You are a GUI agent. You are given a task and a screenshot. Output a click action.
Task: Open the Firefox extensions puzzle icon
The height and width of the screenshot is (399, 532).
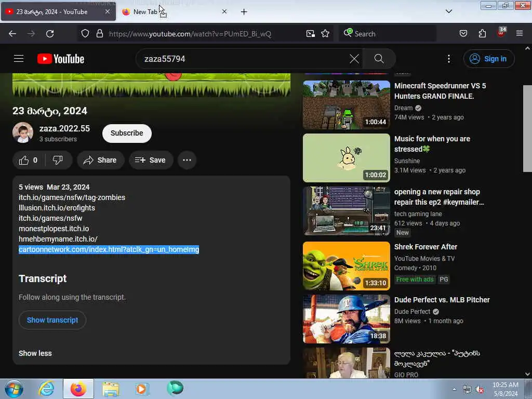click(482, 34)
